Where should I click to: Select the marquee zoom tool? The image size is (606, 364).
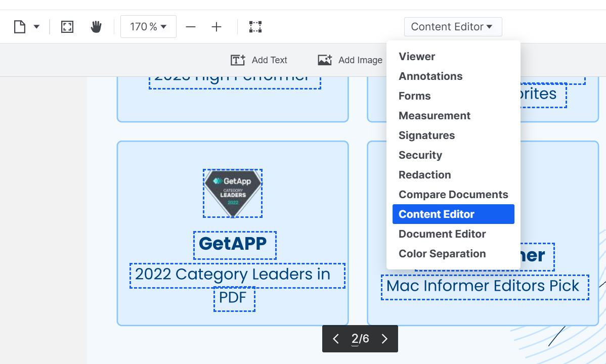point(255,27)
